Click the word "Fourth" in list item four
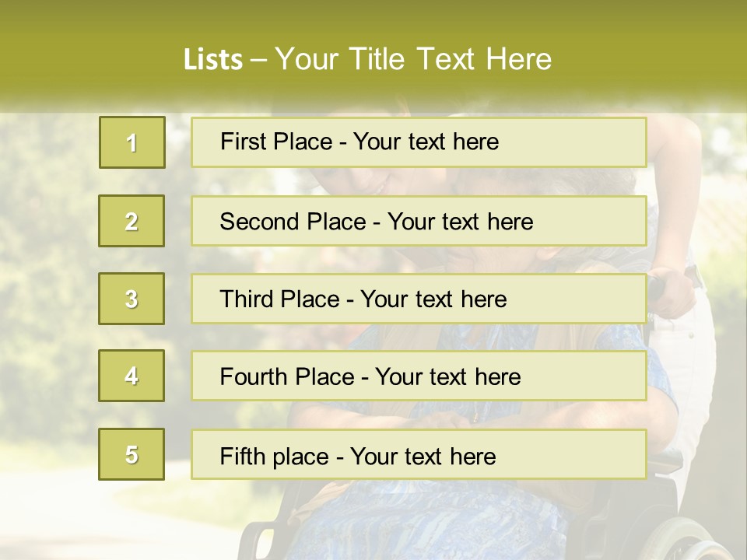This screenshot has width=747, height=560. pyautogui.click(x=254, y=377)
